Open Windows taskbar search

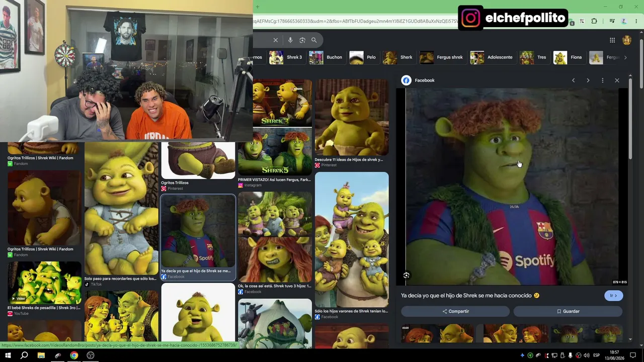pyautogui.click(x=24, y=355)
